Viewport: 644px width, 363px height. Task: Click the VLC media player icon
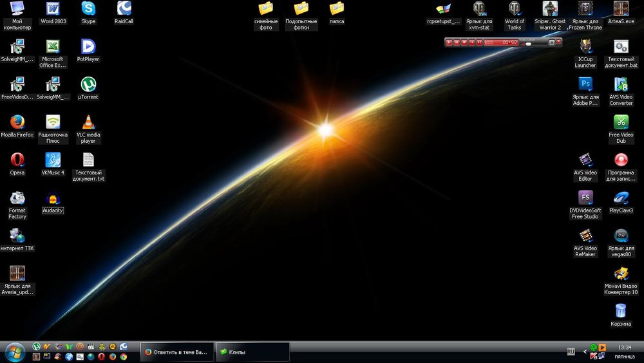88,122
